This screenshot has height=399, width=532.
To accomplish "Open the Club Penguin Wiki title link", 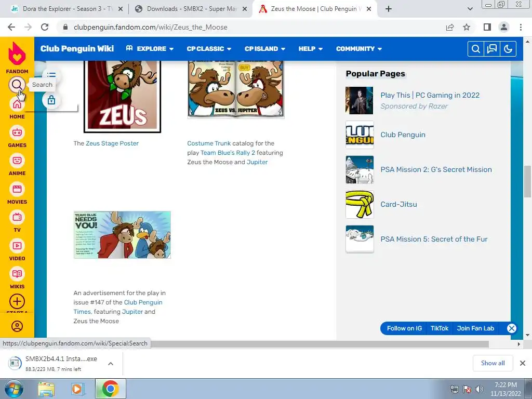I will point(77,48).
